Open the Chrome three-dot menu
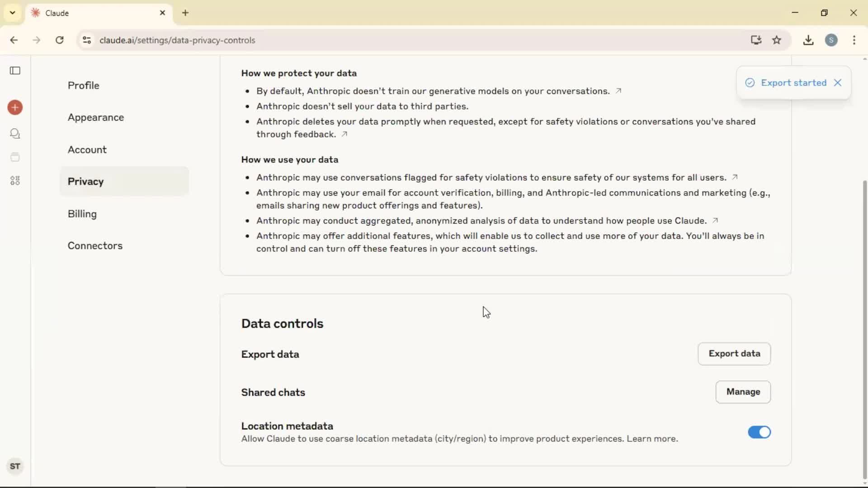 [854, 40]
